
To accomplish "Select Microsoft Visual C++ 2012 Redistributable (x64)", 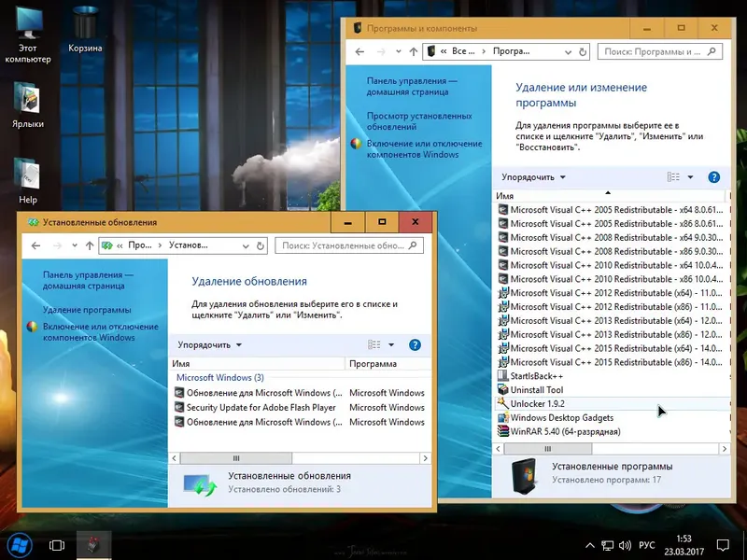I will 613,293.
